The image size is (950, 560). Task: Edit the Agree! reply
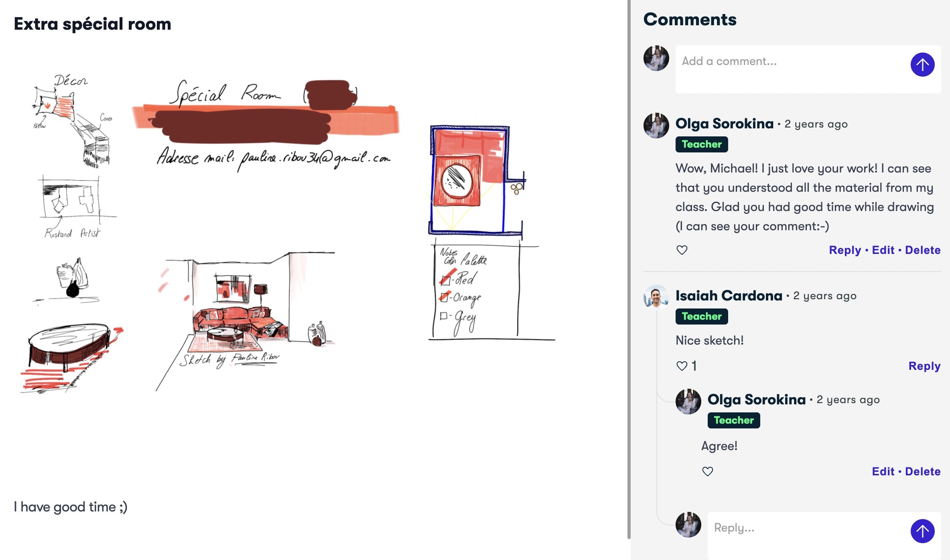(x=883, y=471)
